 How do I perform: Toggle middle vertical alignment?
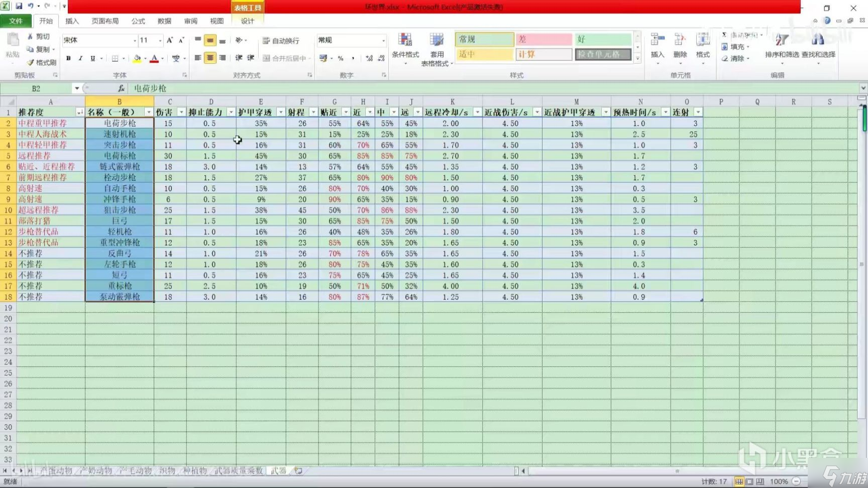point(210,40)
